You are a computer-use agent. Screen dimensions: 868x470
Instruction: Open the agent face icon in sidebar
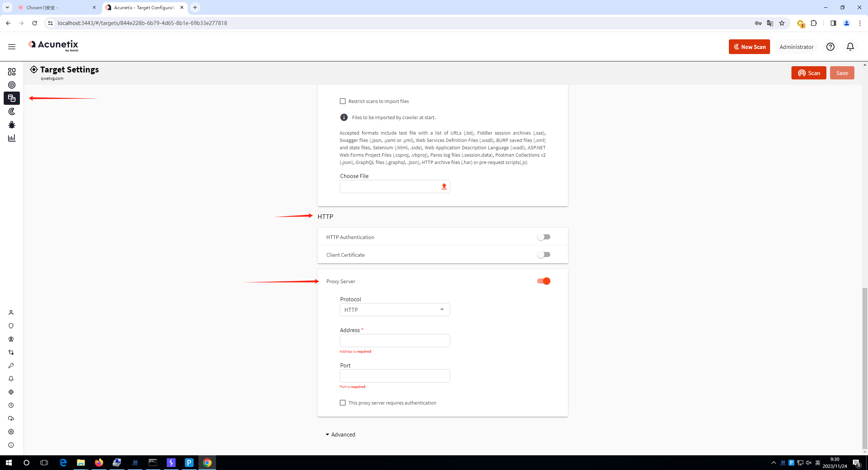pyautogui.click(x=11, y=339)
